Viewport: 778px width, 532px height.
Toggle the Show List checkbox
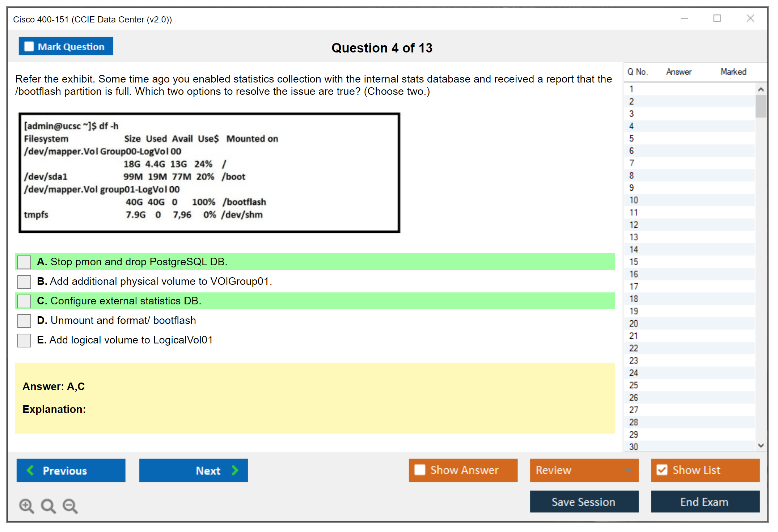[662, 470]
